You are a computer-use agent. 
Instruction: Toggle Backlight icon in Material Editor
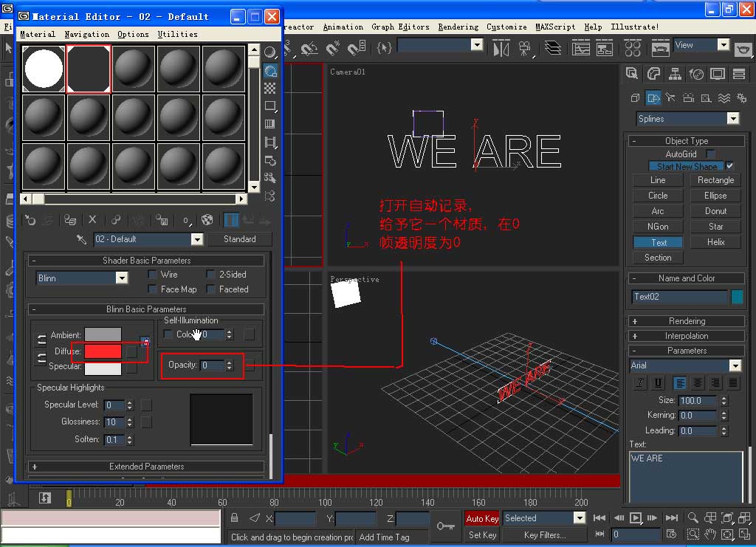point(270,71)
